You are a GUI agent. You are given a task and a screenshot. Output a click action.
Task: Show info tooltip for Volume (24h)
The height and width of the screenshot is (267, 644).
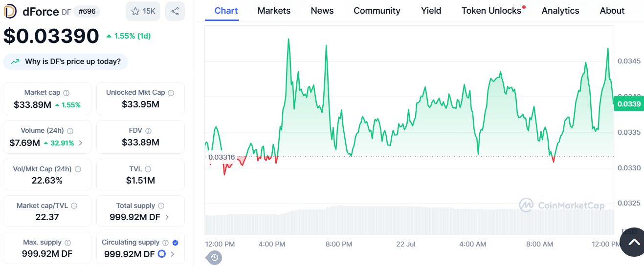[x=70, y=131]
